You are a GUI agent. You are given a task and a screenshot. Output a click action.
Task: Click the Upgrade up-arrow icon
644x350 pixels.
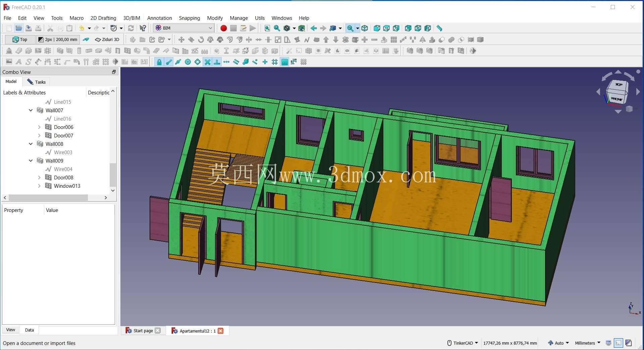tap(326, 40)
